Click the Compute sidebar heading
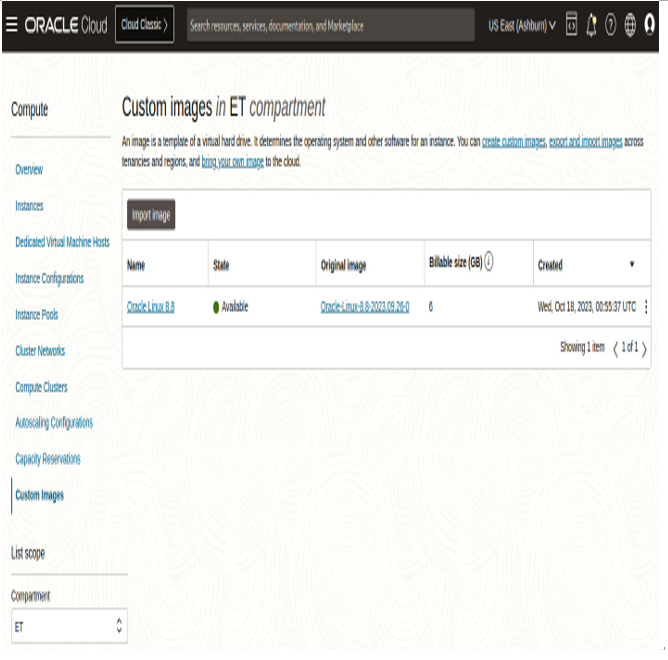668x660 pixels. 29,110
